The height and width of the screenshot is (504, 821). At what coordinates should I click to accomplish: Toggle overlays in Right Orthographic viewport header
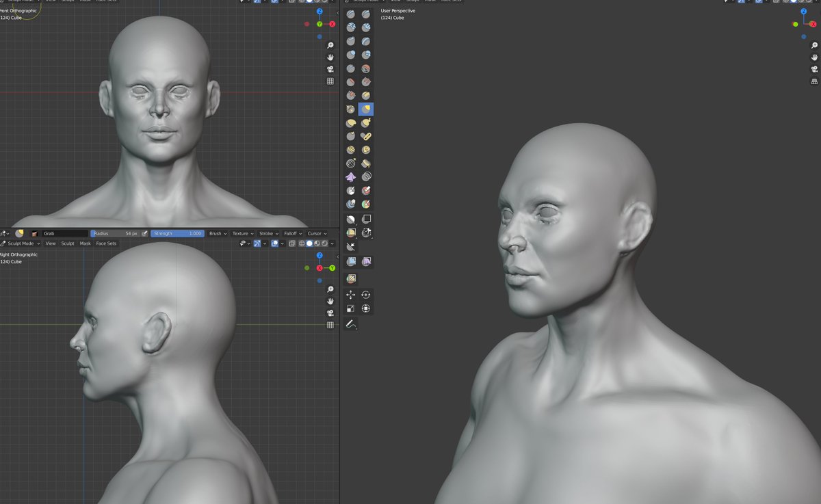pos(274,243)
